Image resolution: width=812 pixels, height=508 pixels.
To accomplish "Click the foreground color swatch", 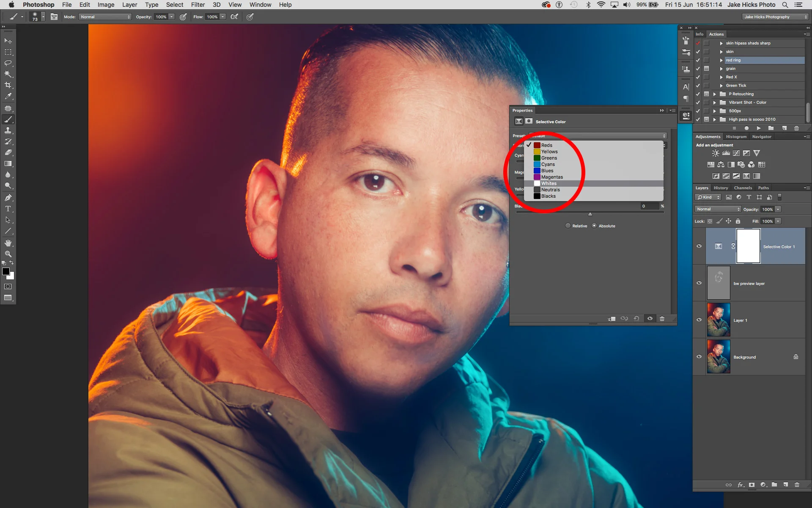I will click(6, 272).
